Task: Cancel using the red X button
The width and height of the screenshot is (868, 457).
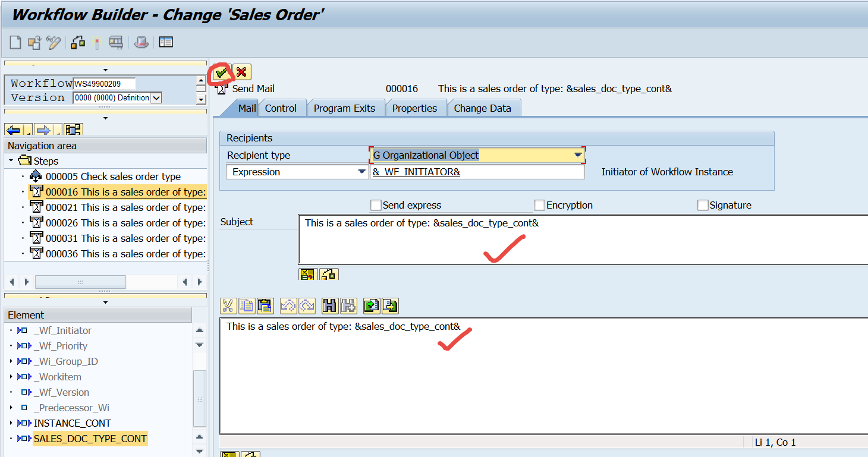Action: click(x=241, y=73)
